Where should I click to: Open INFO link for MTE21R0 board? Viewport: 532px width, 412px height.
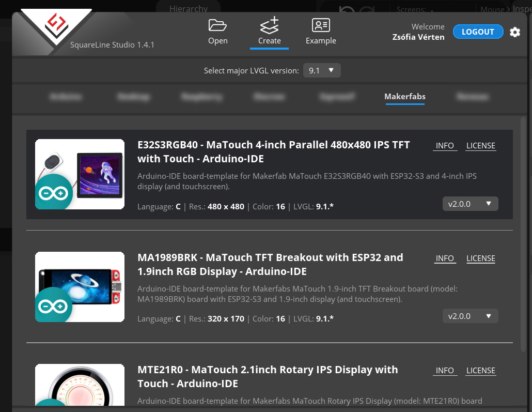coord(445,371)
